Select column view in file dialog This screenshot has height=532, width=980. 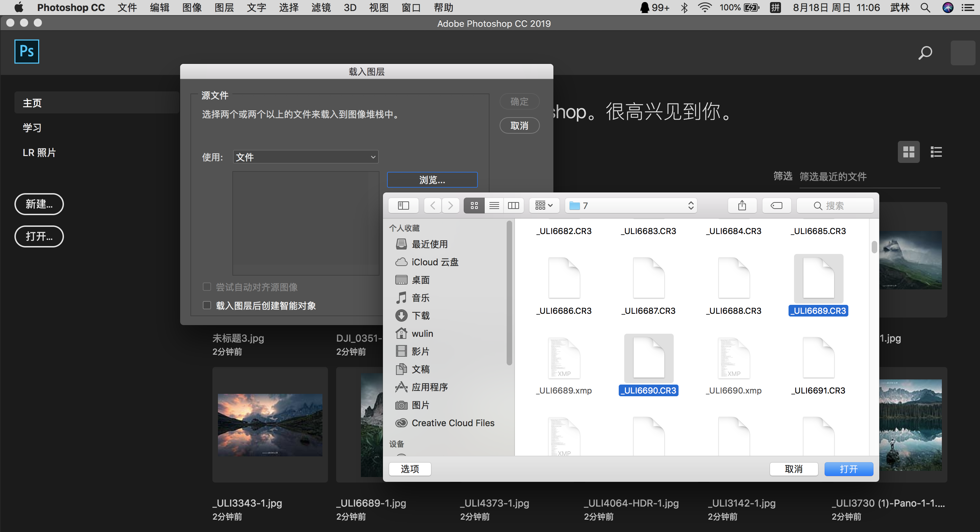click(513, 206)
